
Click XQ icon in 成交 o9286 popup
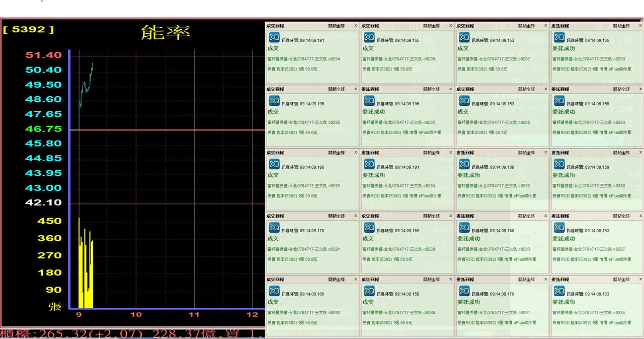click(464, 101)
